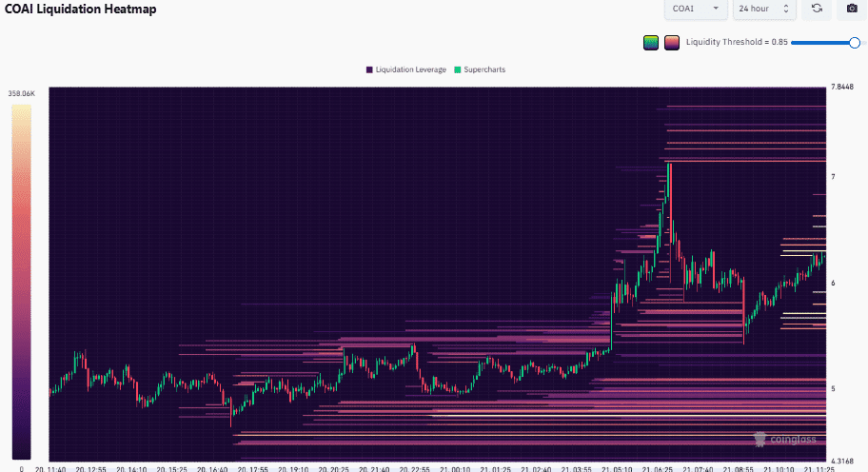Select the green-yellow heatmap color scheme
Image resolution: width=868 pixels, height=472 pixels.
click(651, 43)
